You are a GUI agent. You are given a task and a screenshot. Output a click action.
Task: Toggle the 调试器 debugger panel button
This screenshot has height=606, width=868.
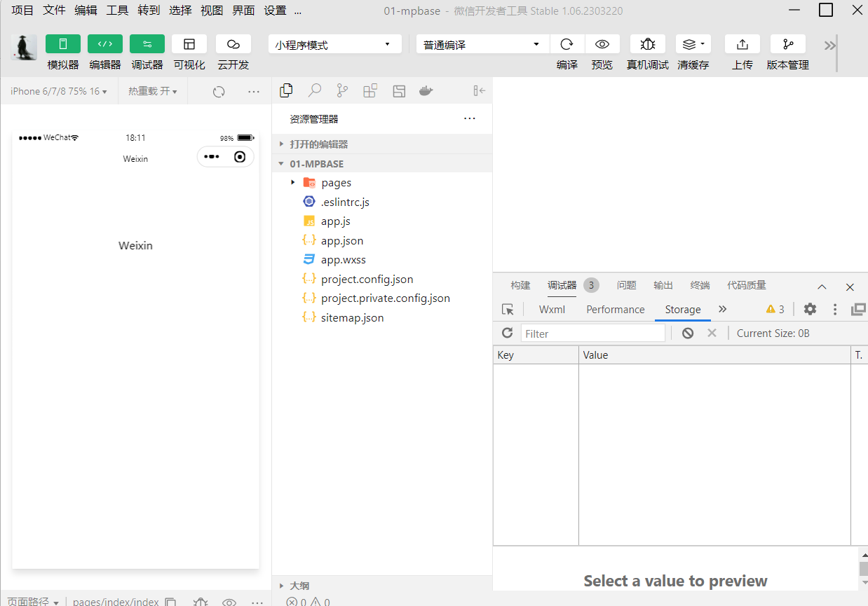[x=147, y=44]
